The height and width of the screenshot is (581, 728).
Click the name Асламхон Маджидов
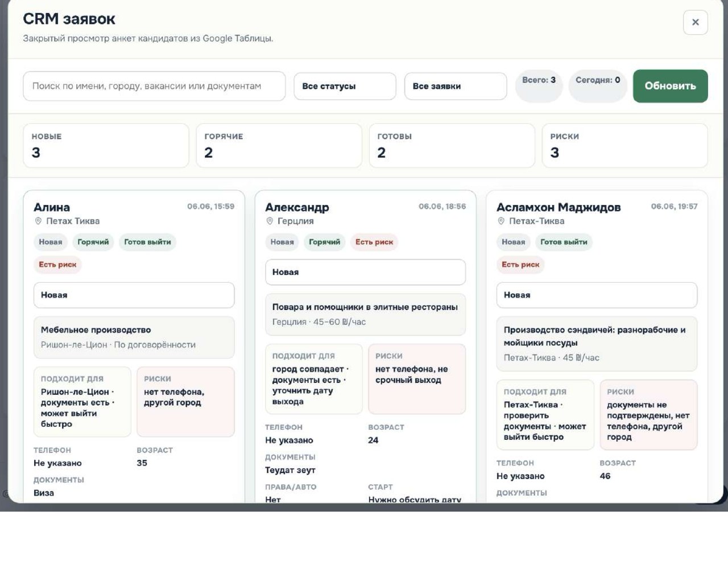click(x=559, y=207)
